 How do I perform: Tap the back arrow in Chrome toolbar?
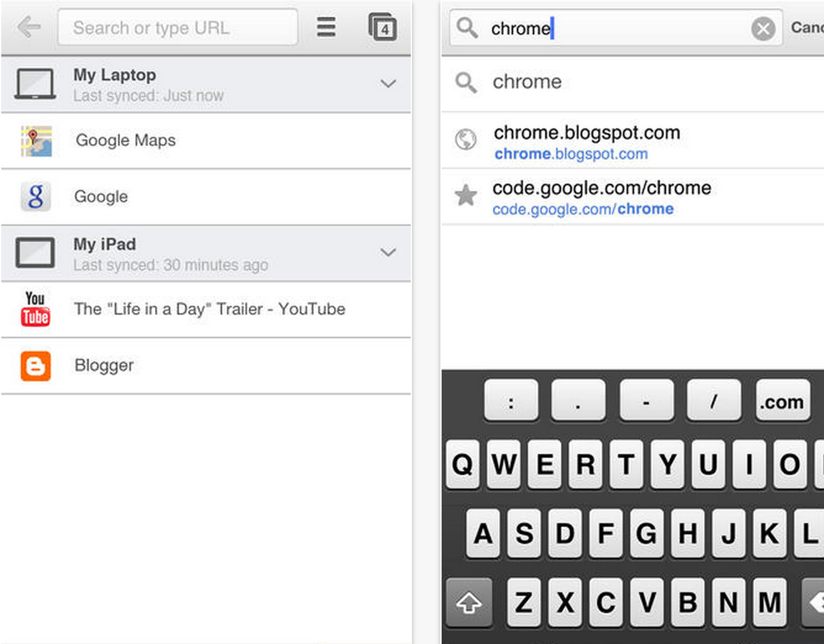coord(29,27)
